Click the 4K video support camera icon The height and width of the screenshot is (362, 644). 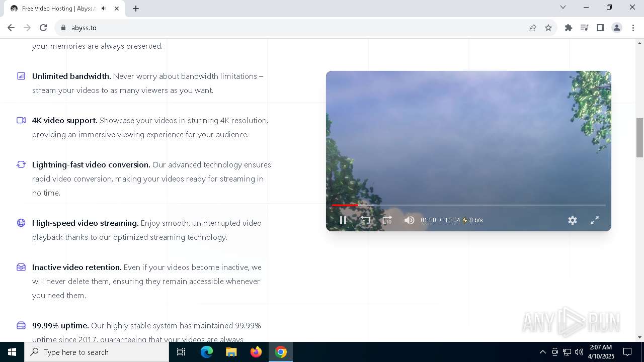pos(21,120)
